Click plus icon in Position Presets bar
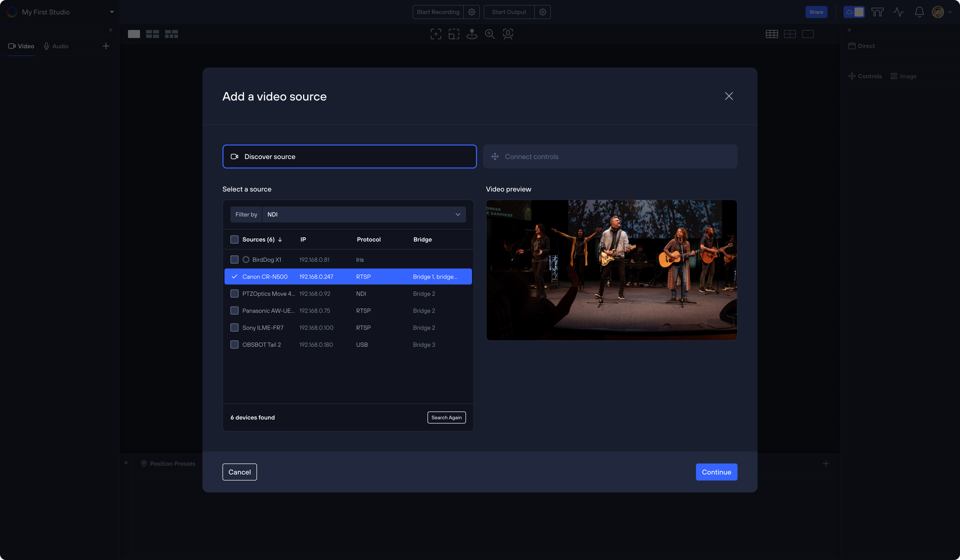 [826, 463]
